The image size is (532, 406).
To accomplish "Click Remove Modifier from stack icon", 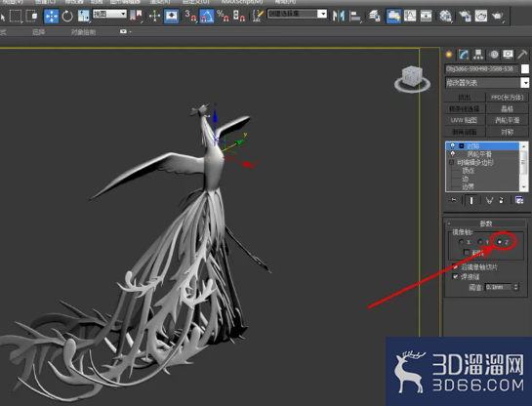I will [x=501, y=200].
